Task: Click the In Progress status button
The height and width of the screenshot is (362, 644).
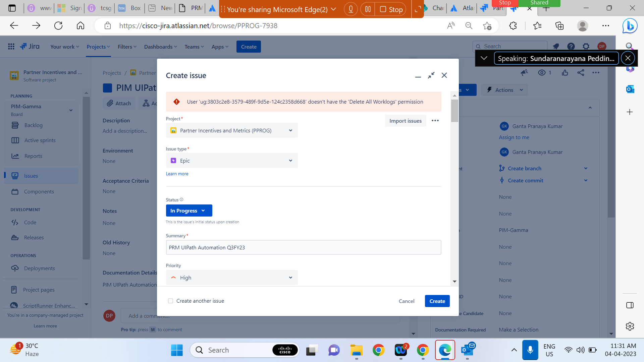Action: pos(188,210)
